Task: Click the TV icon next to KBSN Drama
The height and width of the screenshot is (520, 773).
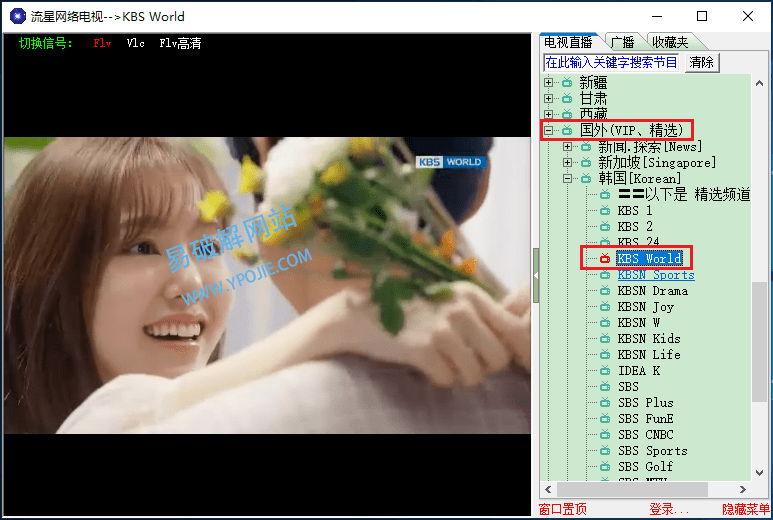Action: tap(605, 291)
